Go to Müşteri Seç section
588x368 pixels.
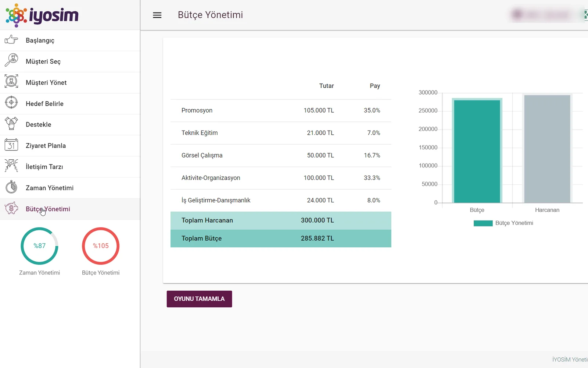click(x=70, y=61)
